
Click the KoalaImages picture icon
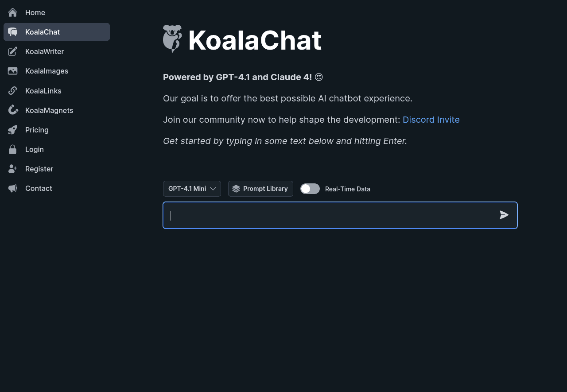point(12,71)
